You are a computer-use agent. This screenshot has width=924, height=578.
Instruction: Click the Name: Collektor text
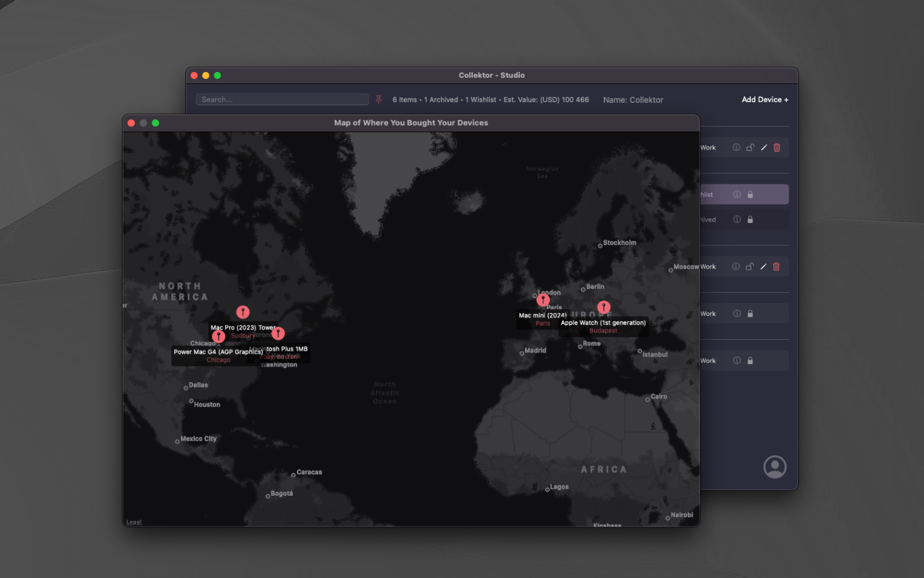tap(633, 100)
